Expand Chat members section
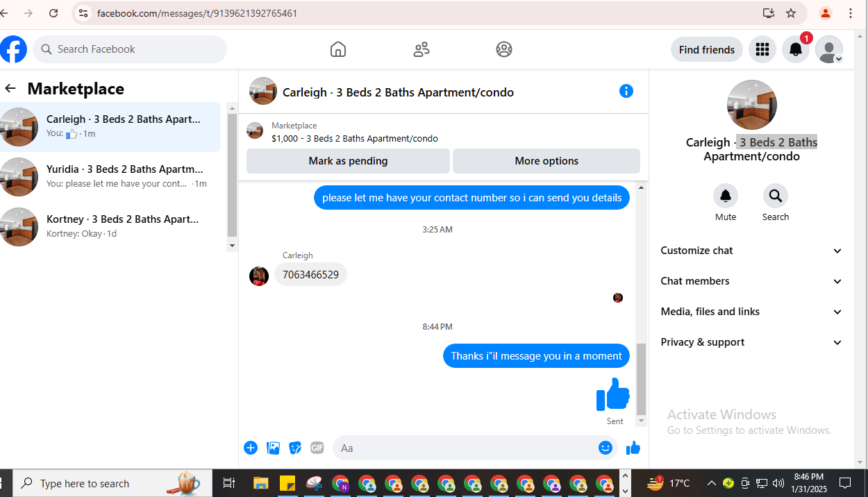868x497 pixels. pyautogui.click(x=751, y=281)
